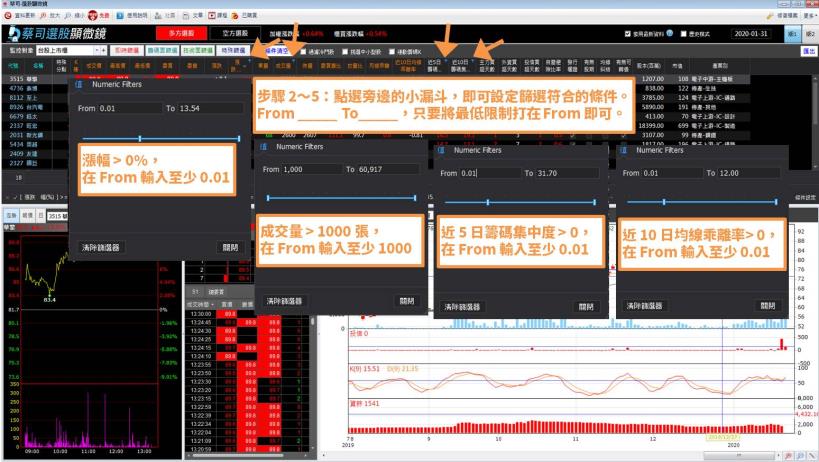Click the 已購買 purchased icon

tap(235, 16)
